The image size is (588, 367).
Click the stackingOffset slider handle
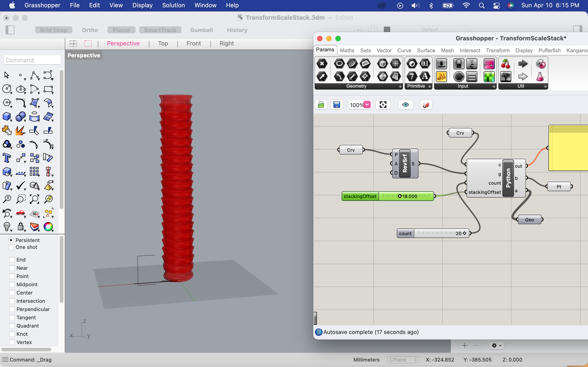[x=399, y=196]
